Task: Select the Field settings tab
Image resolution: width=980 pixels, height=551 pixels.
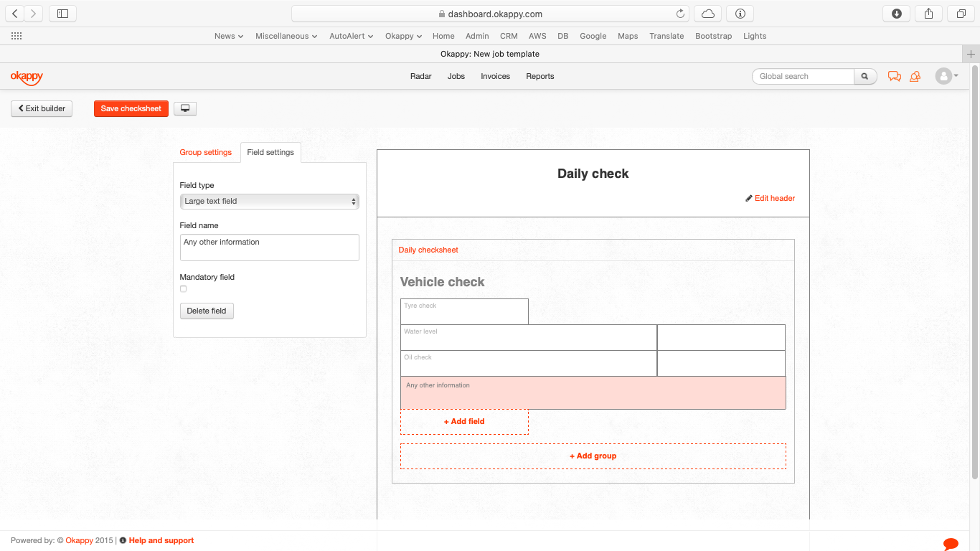Action: click(270, 152)
